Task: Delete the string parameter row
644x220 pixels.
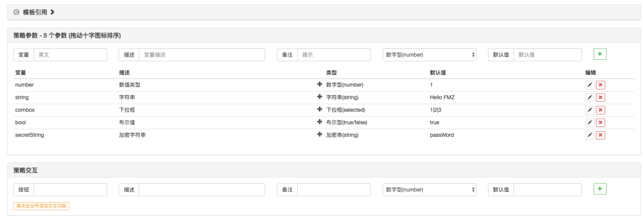Action: pyautogui.click(x=600, y=97)
